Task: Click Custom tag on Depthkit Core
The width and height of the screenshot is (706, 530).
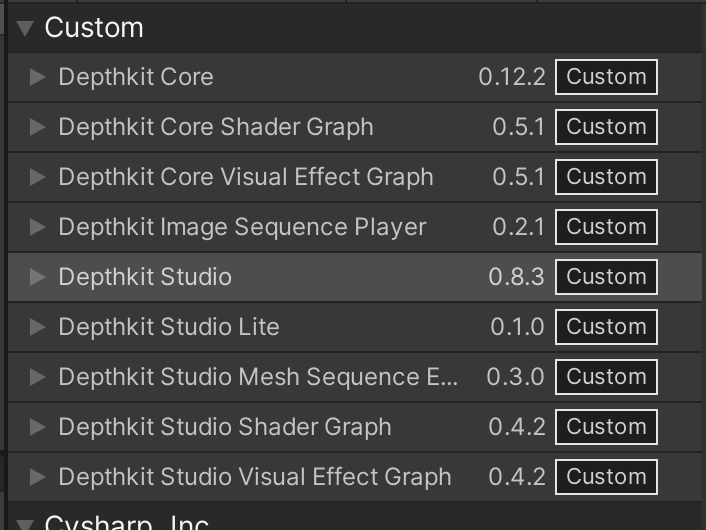Action: tap(606, 77)
